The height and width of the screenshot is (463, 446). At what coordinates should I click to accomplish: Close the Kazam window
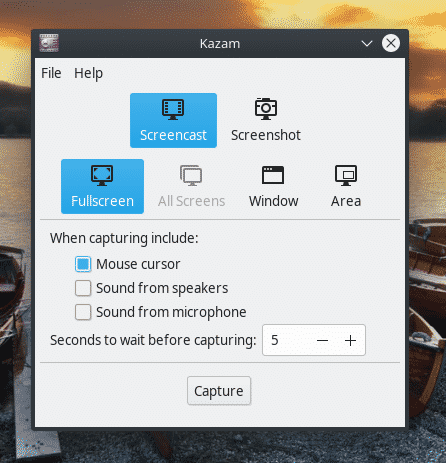point(391,43)
